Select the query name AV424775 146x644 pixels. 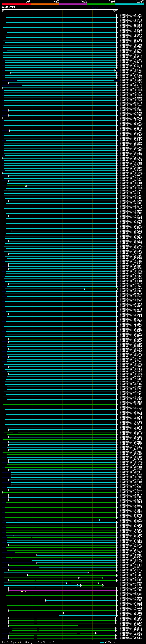pos(8,7)
